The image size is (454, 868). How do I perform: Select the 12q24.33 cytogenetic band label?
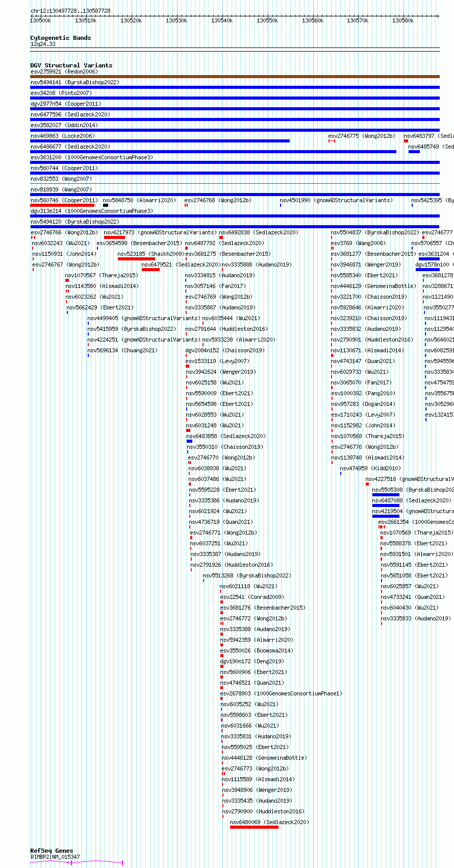tap(43, 44)
